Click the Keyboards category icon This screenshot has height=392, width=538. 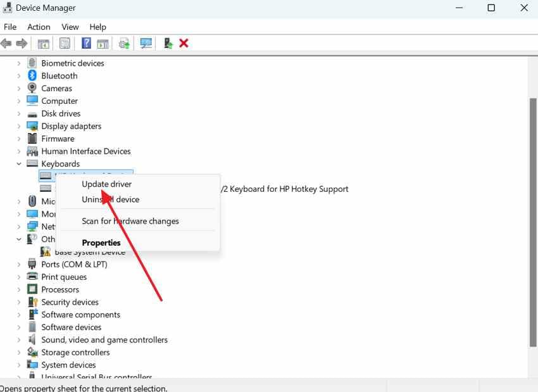32,163
